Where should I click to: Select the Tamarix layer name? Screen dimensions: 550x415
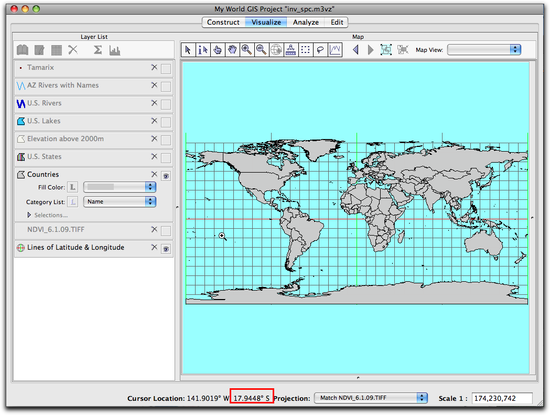point(41,67)
